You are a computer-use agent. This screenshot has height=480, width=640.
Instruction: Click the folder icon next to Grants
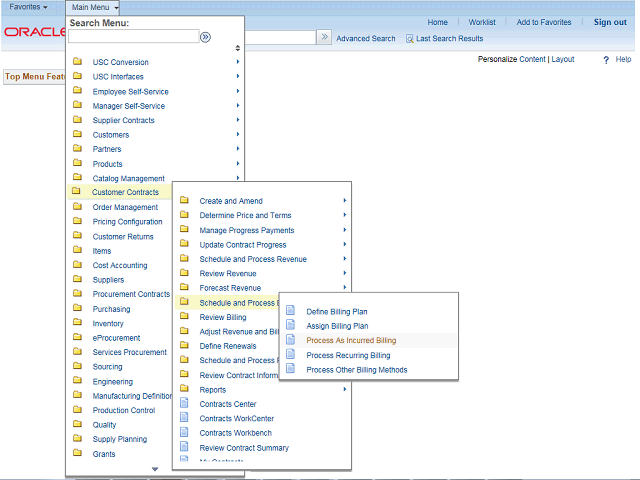click(x=77, y=454)
